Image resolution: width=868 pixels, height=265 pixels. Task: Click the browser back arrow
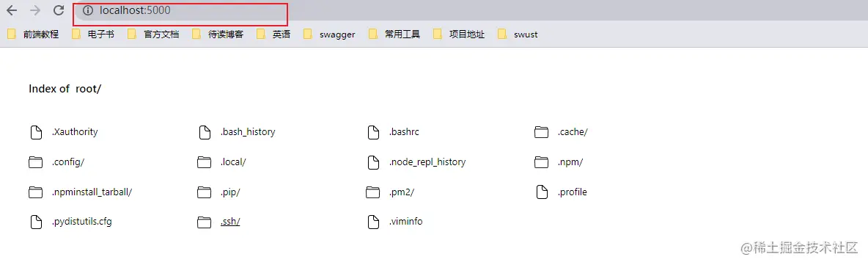(12, 10)
